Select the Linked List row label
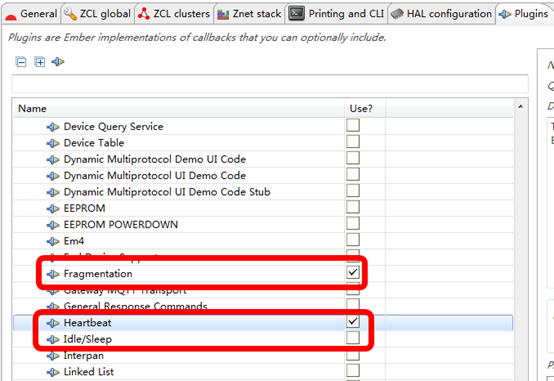Screen dimensions: 554x381 pyautogui.click(x=89, y=371)
